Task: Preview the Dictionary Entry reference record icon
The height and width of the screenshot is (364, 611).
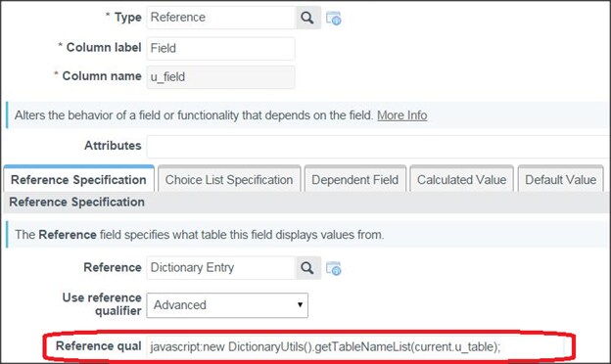Action: (334, 268)
